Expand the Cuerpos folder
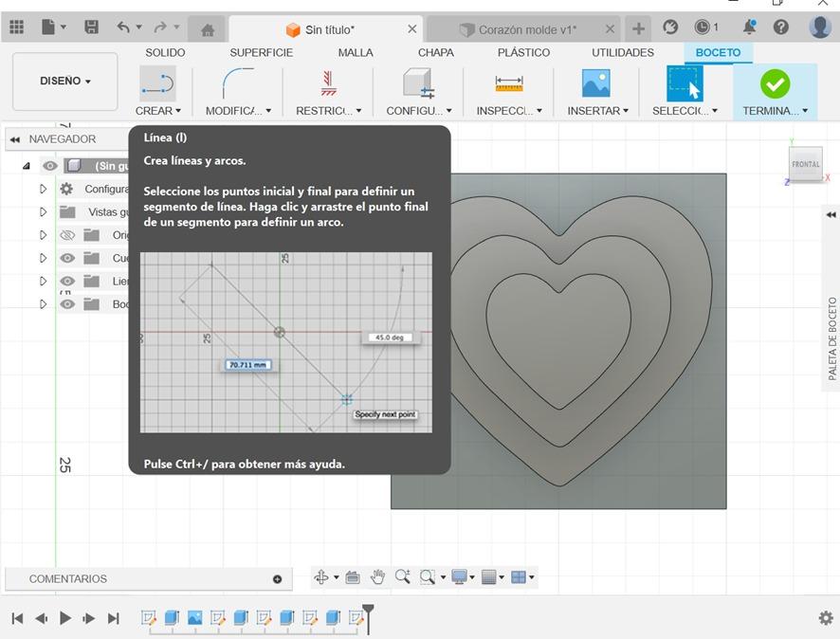 [x=44, y=258]
